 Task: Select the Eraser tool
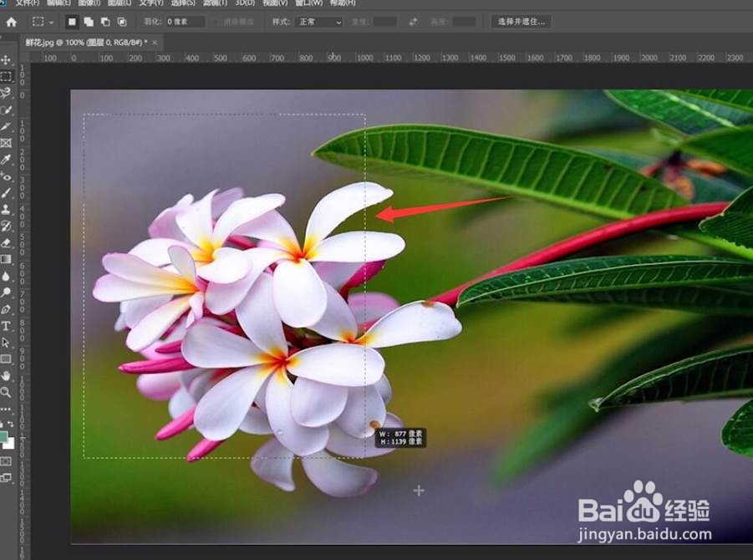tap(6, 243)
